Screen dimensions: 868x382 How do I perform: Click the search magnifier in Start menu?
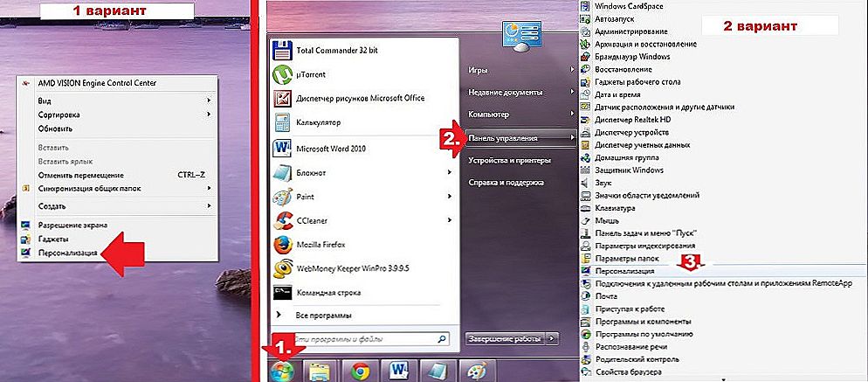pyautogui.click(x=443, y=337)
